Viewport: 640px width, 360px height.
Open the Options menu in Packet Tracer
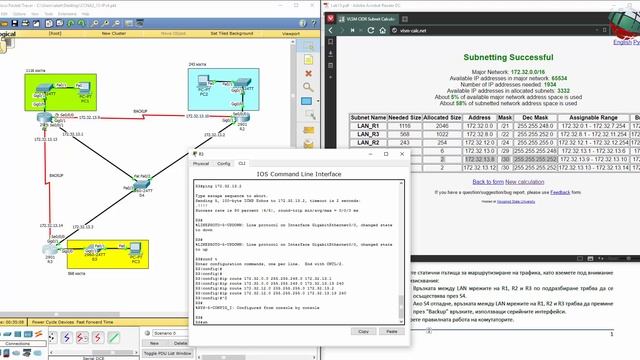(19, 14)
